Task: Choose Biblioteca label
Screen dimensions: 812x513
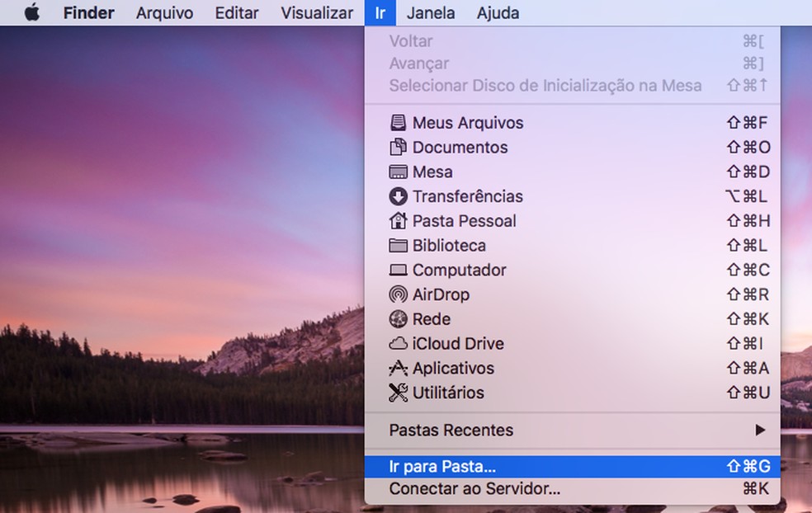Action: [449, 246]
